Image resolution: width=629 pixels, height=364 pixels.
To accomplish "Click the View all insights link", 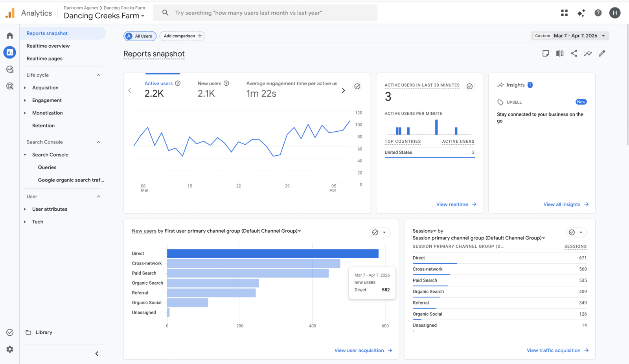I will point(566,204).
